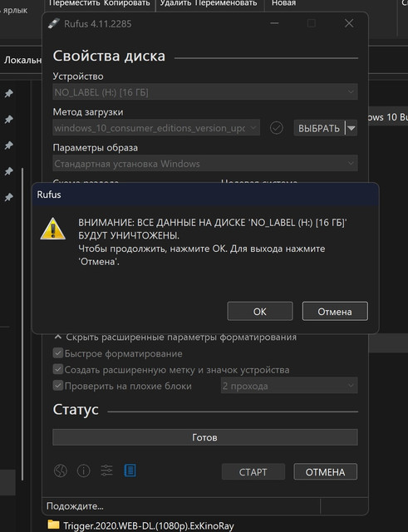Open Параметры образа dropdown
The height and width of the screenshot is (532, 408).
(205, 164)
